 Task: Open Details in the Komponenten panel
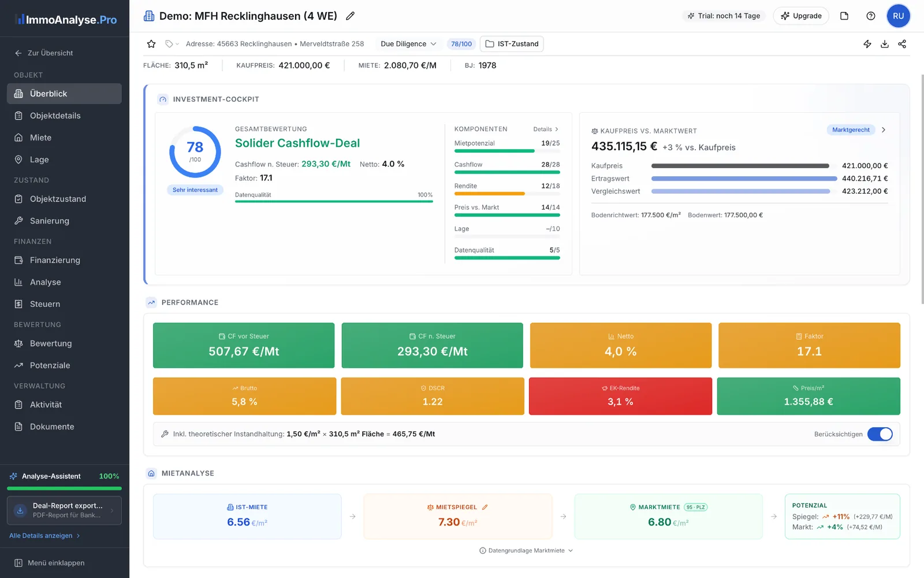[x=546, y=129]
